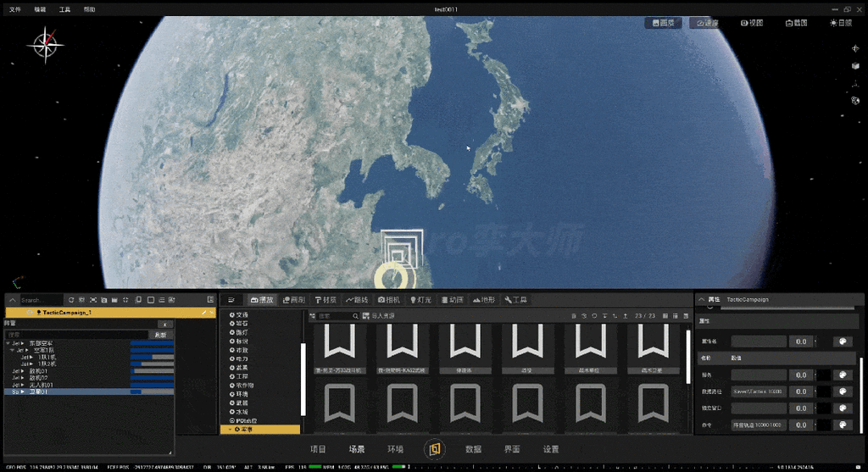Click the upload arrow icon in asset toolbar
The height and width of the screenshot is (472, 868).
626,316
